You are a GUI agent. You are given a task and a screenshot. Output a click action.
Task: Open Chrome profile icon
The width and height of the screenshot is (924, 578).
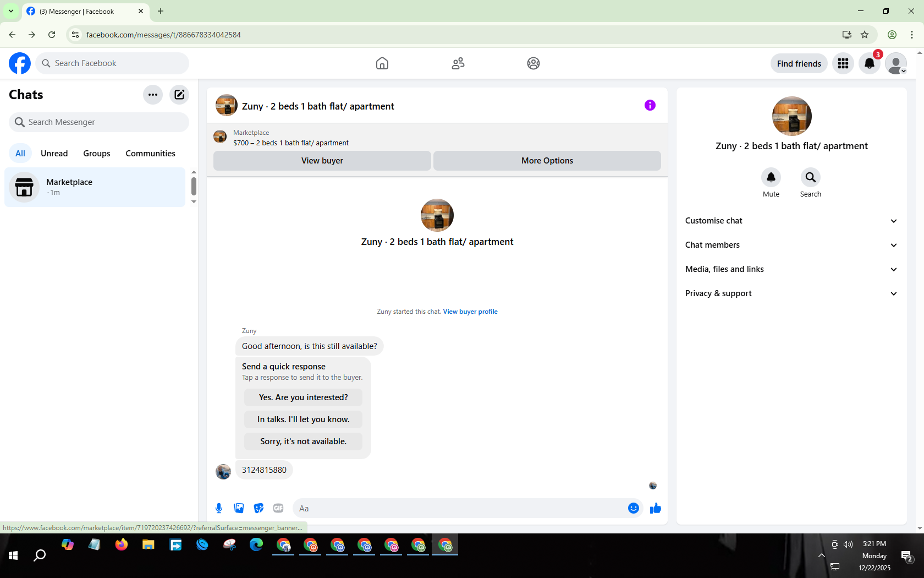[x=892, y=35]
